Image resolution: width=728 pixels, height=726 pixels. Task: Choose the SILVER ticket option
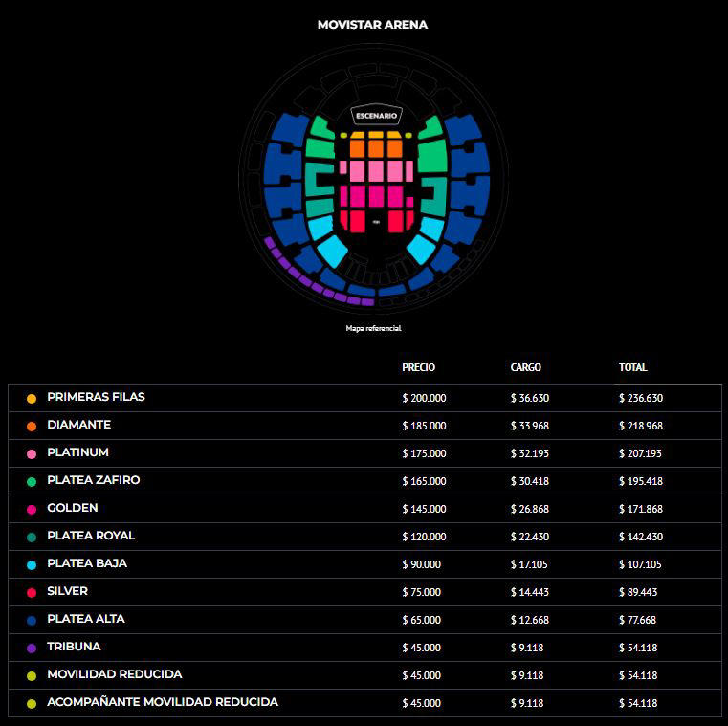tap(364, 592)
